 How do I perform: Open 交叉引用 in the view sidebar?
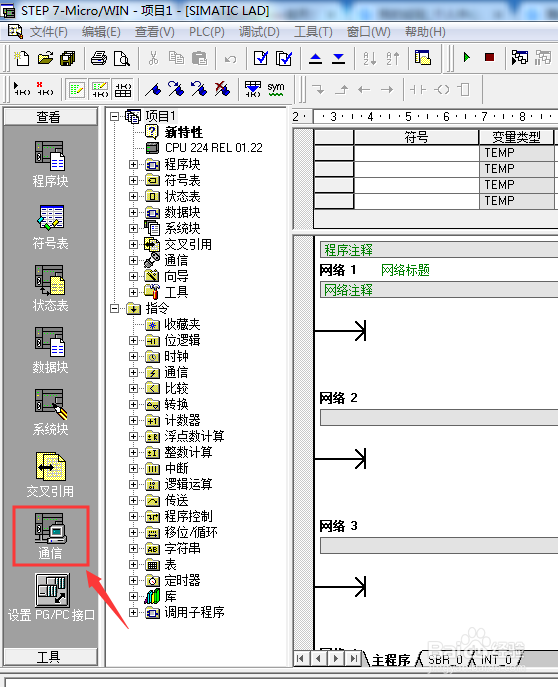tap(50, 475)
